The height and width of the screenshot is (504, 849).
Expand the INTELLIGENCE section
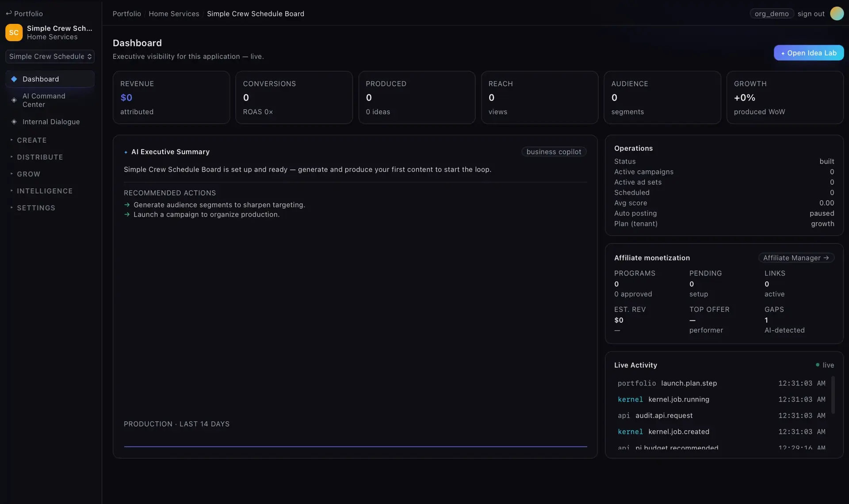click(x=45, y=191)
